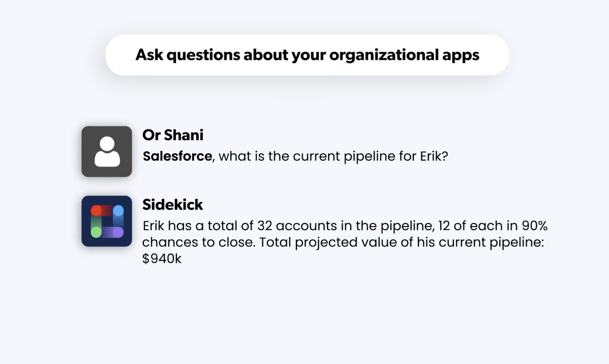Screen dimensions: 609x364
Task: Click the blue dot in Sidekick logo
Action: point(118,211)
